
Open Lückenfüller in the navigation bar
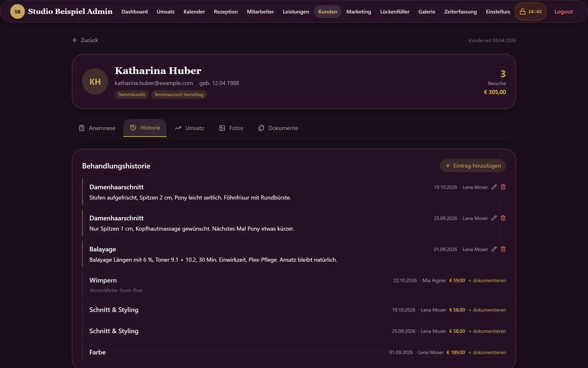click(395, 11)
